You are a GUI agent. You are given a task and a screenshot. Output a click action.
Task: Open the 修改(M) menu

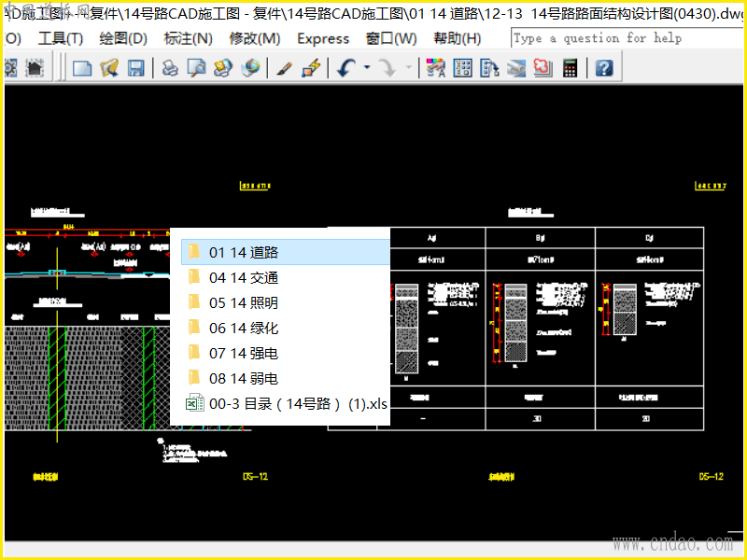[x=255, y=38]
